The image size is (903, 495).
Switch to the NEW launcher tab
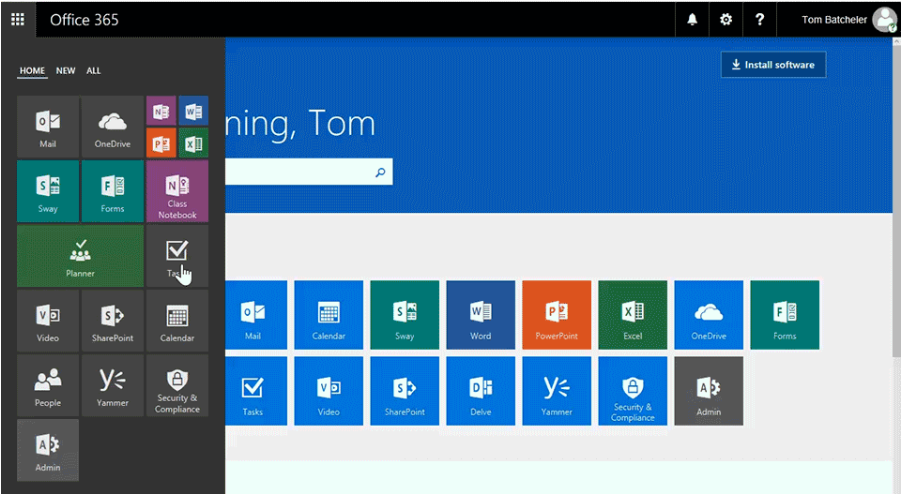point(66,71)
